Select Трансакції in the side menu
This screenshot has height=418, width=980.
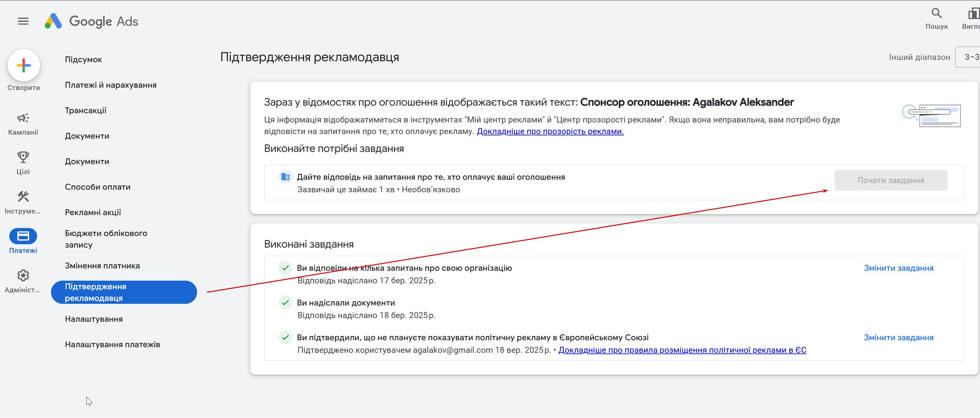(85, 111)
